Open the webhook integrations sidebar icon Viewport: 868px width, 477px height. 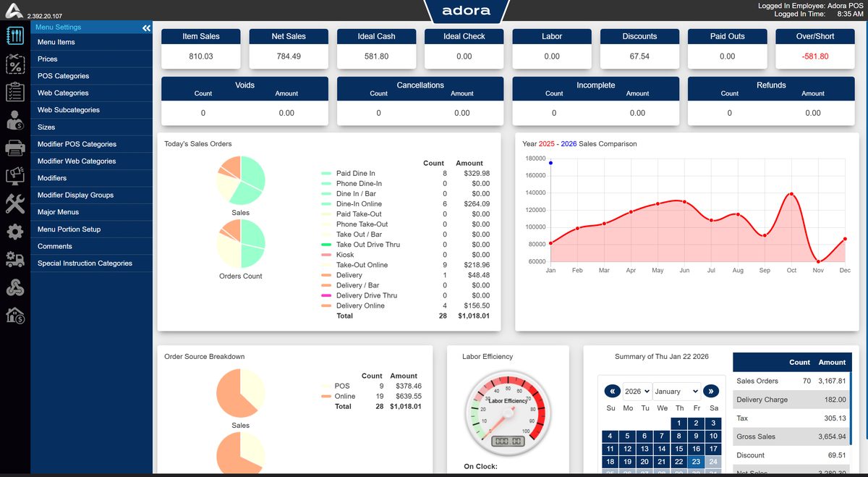15,287
